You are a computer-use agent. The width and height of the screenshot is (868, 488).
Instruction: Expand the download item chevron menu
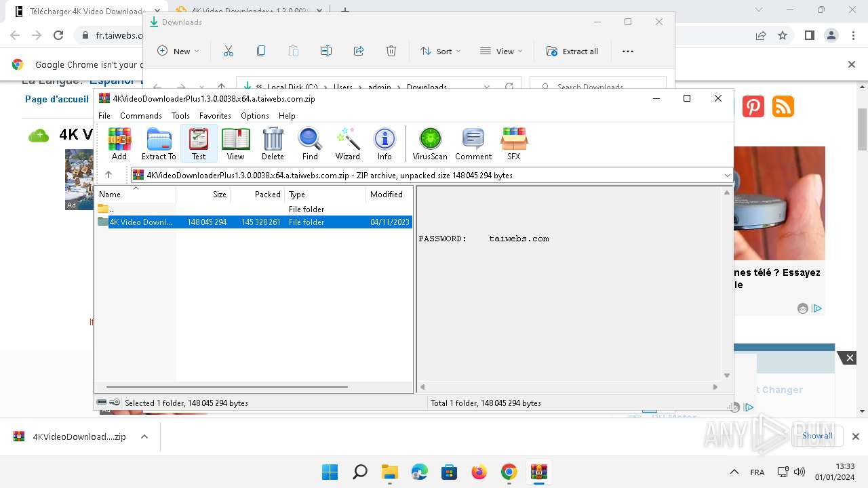point(144,436)
